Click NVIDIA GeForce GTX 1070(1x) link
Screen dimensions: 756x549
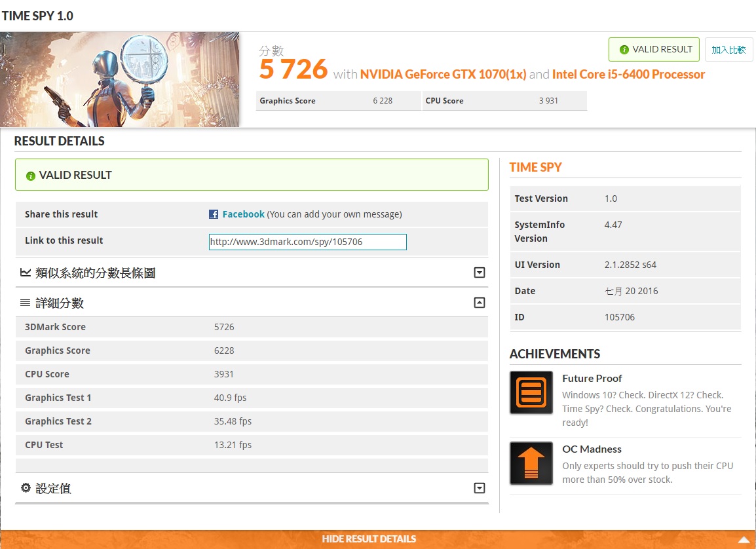(x=443, y=74)
